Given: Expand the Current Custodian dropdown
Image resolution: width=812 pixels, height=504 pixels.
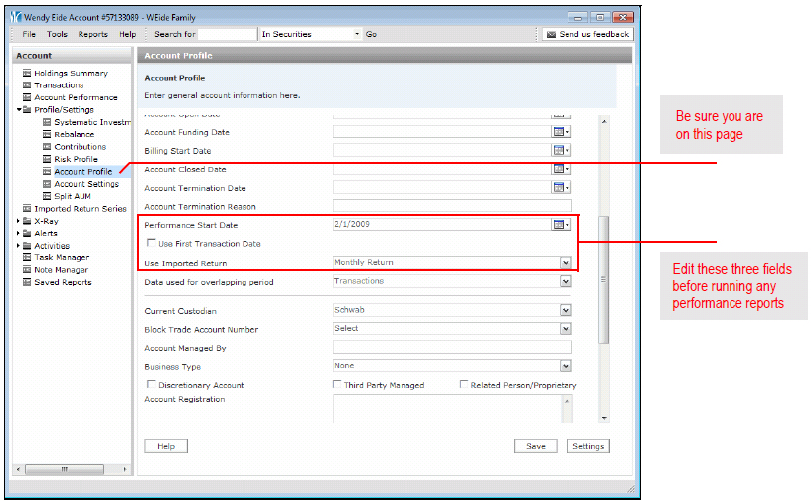Looking at the screenshot, I should [566, 310].
